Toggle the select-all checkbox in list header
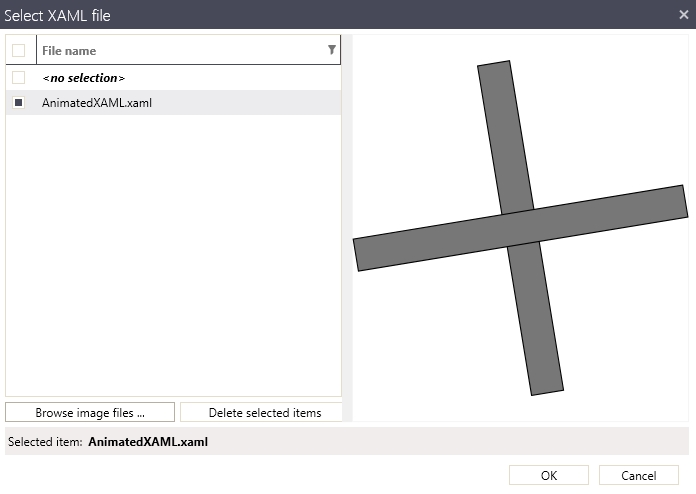Viewport: 696px width, 494px height. pos(19,50)
